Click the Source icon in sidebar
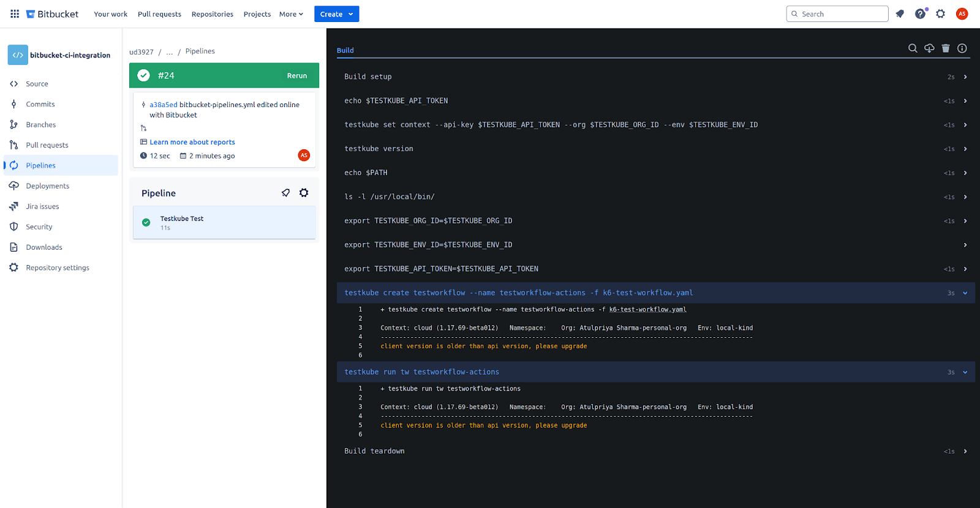Screen dimensions: 980x508 point(14,84)
